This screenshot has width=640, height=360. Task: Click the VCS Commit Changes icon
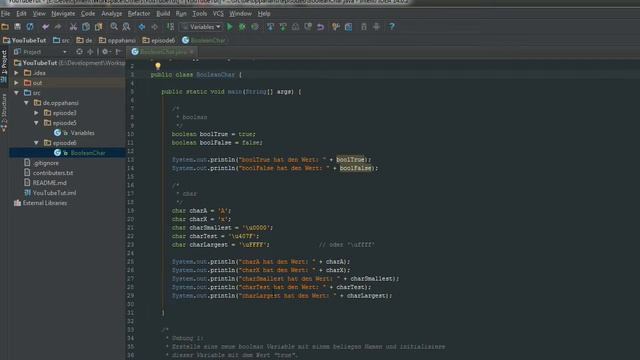point(283,27)
